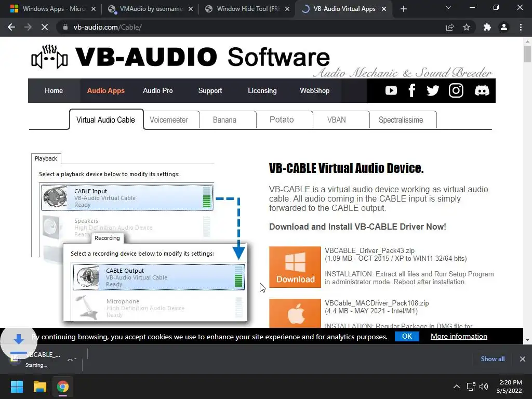Click the VBCABLE_Driver_Pack43.zip file name text
Screen dimensions: 532x399
pyautogui.click(x=369, y=251)
